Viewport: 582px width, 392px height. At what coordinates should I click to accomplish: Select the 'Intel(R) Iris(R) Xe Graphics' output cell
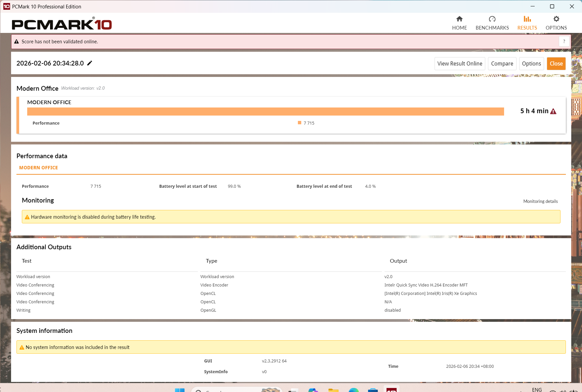pos(431,294)
